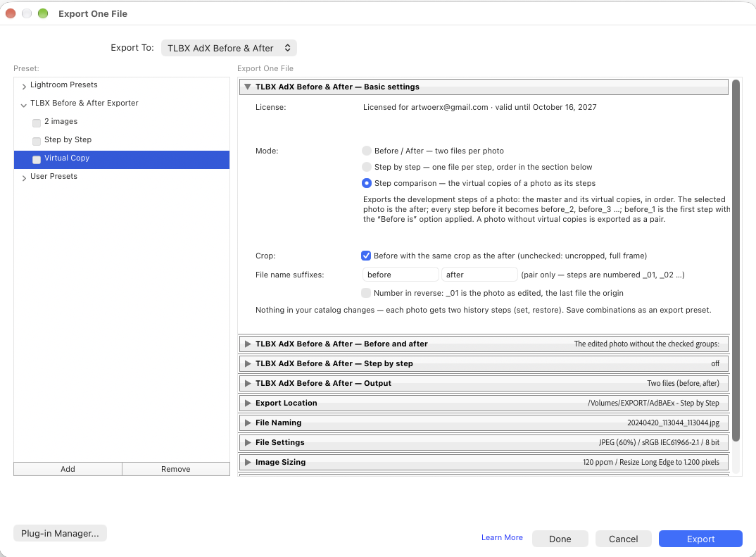This screenshot has height=557, width=756.
Task: Expand the Image Sizing section
Action: point(248,462)
